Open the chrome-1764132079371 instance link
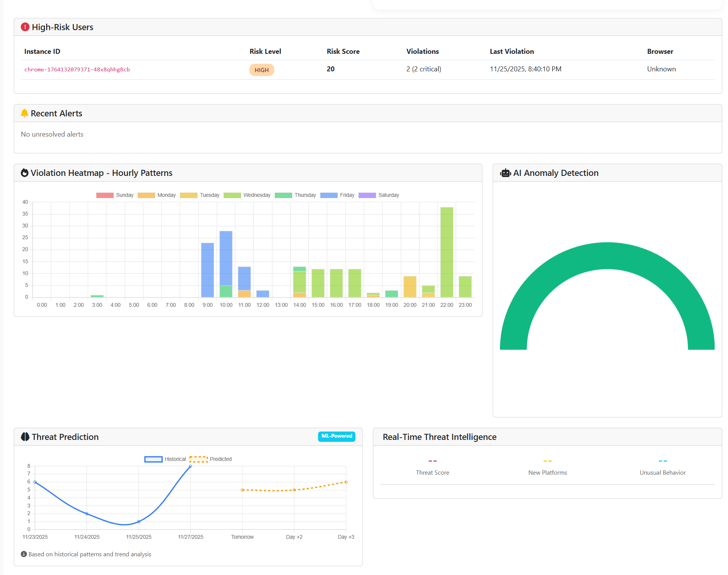The width and height of the screenshot is (728, 575). [77, 69]
